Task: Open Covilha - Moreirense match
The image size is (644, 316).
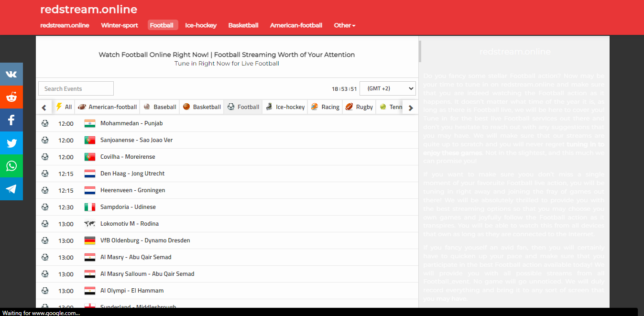Action: [128, 157]
